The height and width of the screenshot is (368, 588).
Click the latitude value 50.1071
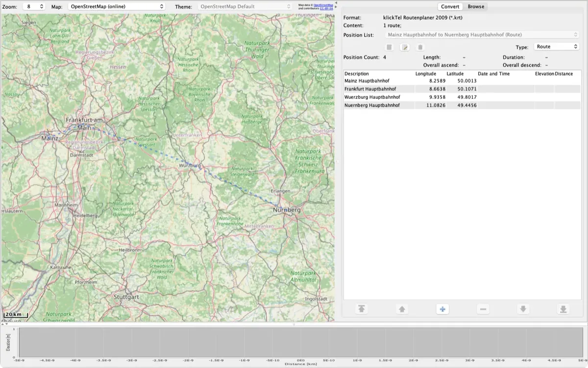[x=467, y=89]
